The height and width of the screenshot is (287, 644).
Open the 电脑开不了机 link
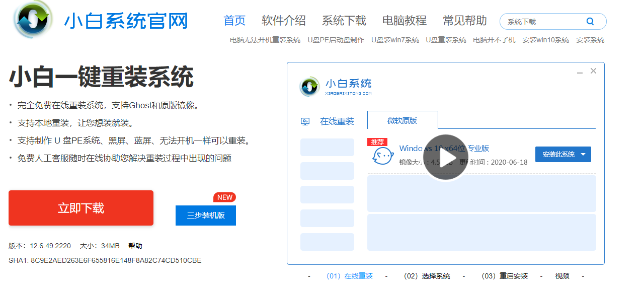click(x=494, y=40)
